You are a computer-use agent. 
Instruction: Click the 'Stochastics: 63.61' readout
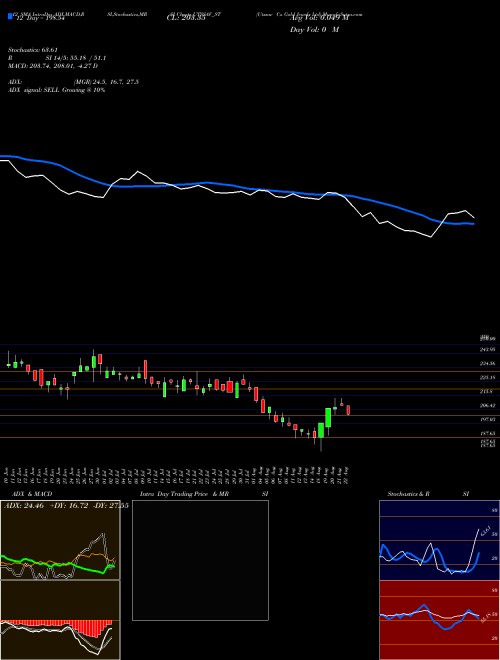point(33,50)
